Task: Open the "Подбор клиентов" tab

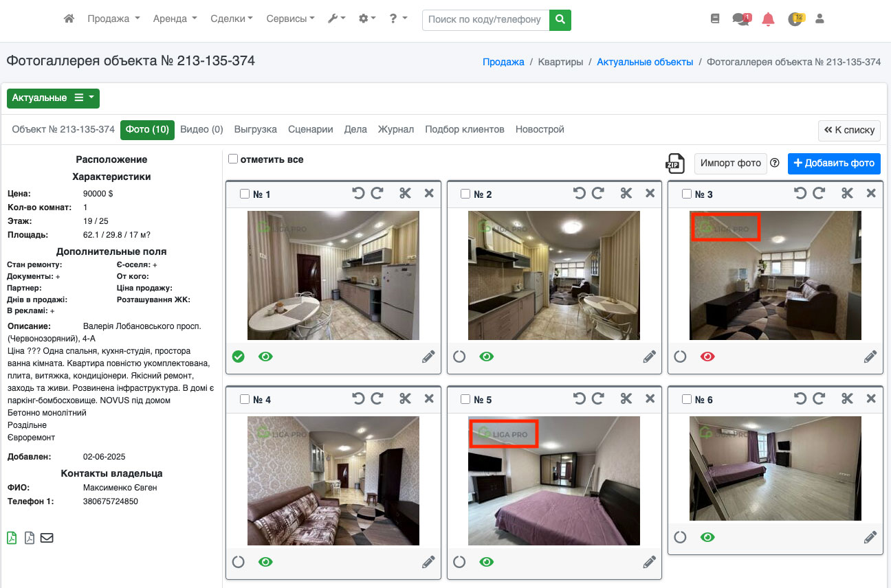Action: coord(464,129)
